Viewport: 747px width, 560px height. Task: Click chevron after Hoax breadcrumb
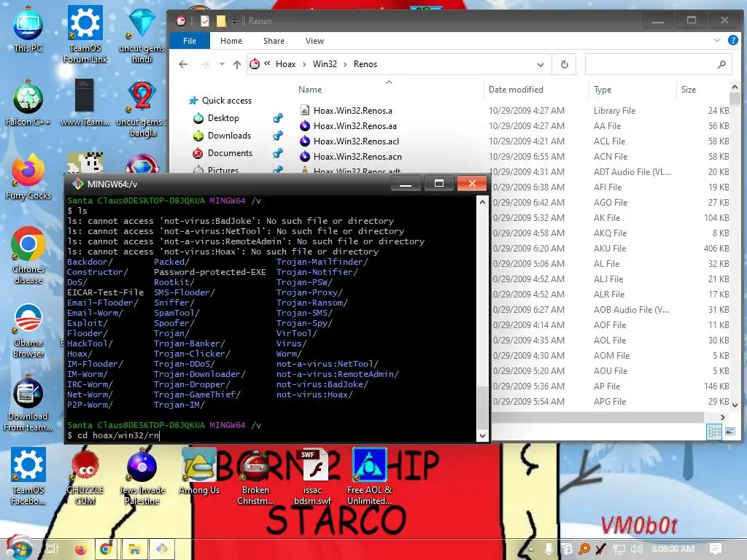[304, 64]
